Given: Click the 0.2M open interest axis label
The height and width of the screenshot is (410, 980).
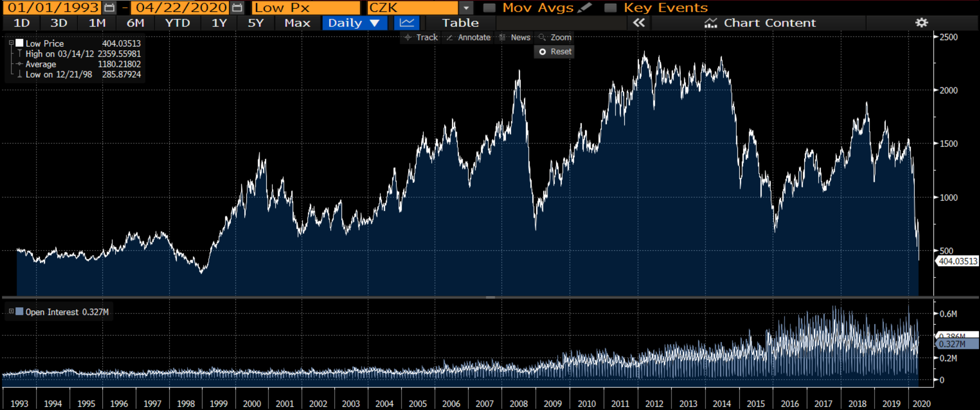Looking at the screenshot, I should click(x=948, y=358).
